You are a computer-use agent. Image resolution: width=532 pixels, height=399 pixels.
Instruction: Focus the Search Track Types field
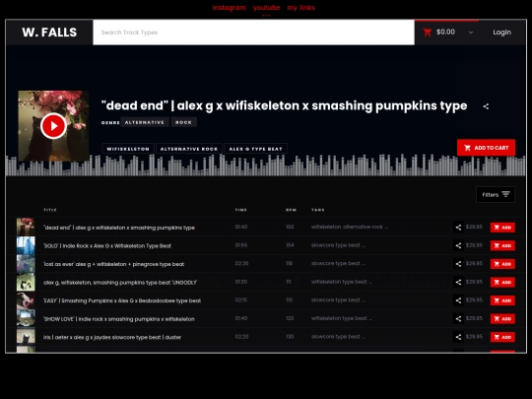point(253,33)
